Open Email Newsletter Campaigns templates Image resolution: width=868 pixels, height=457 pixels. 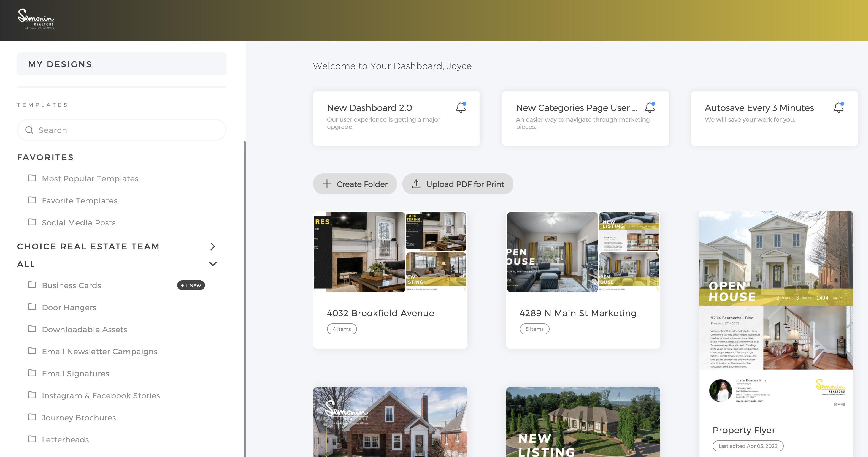[x=99, y=351]
